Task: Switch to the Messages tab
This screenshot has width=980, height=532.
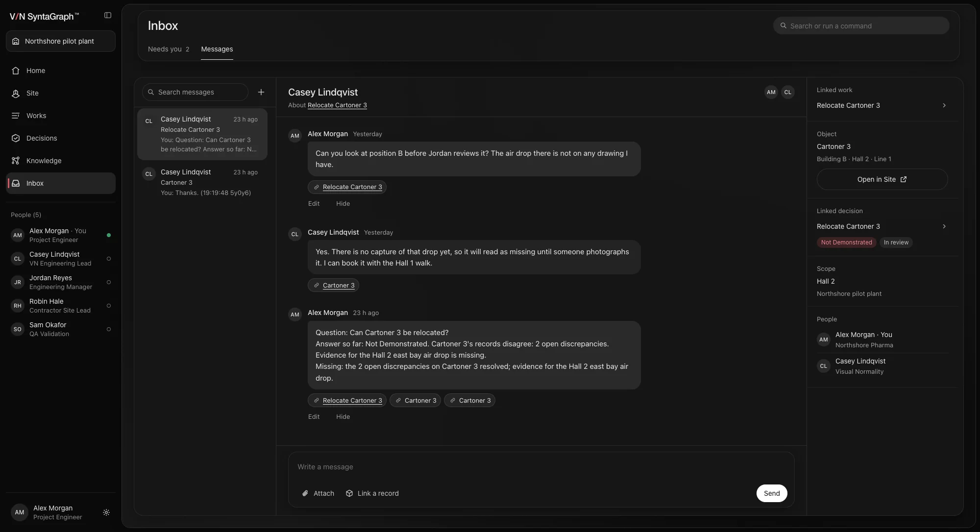Action: tap(217, 49)
